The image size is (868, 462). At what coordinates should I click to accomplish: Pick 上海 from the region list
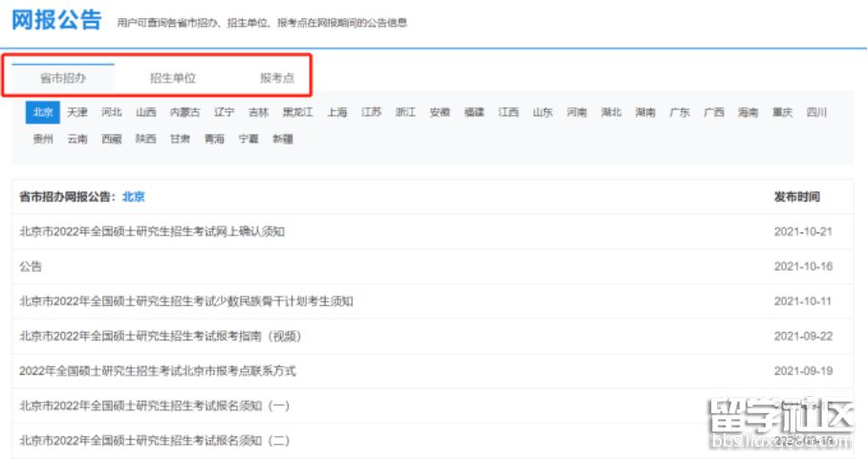pyautogui.click(x=336, y=112)
